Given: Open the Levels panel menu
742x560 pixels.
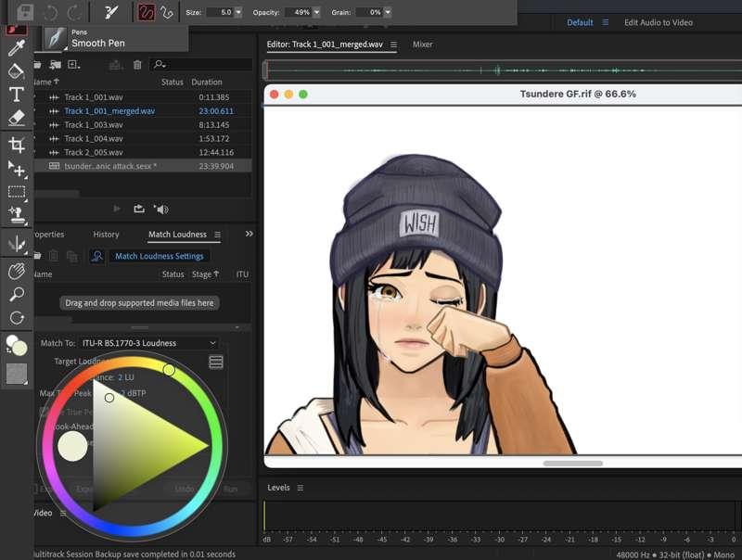Looking at the screenshot, I should tap(300, 488).
